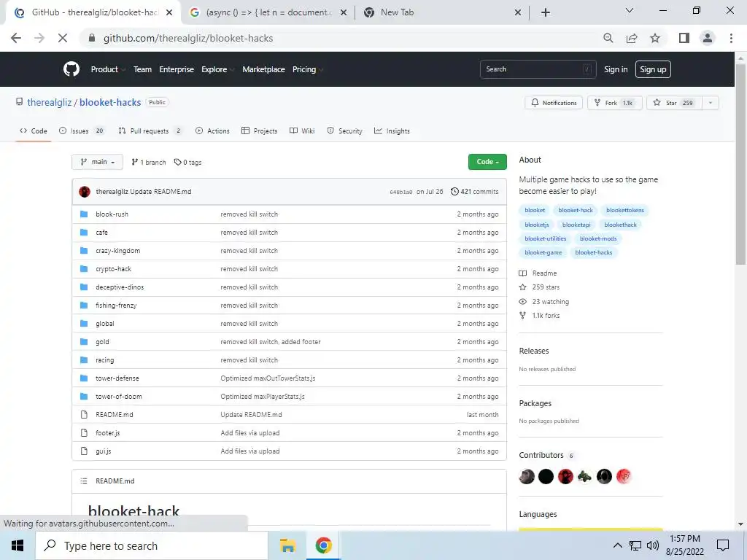Expand the Explore menu

click(217, 69)
